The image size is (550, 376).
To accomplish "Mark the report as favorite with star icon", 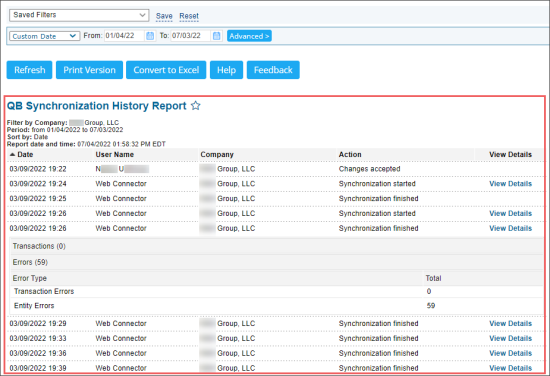I will pyautogui.click(x=195, y=106).
